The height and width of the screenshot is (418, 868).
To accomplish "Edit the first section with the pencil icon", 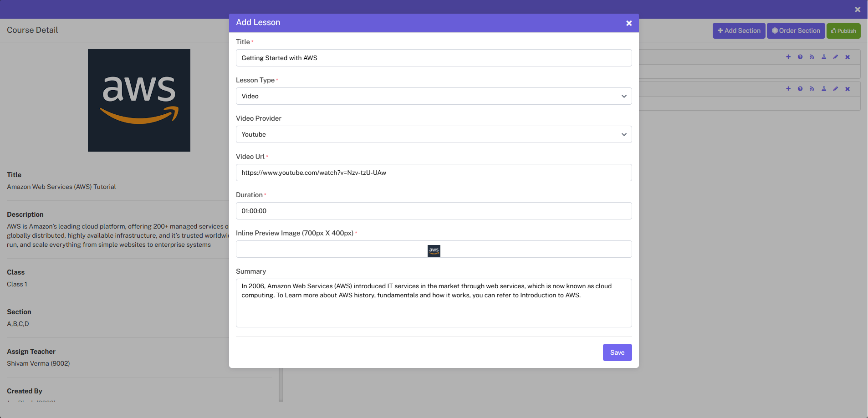I will point(836,57).
